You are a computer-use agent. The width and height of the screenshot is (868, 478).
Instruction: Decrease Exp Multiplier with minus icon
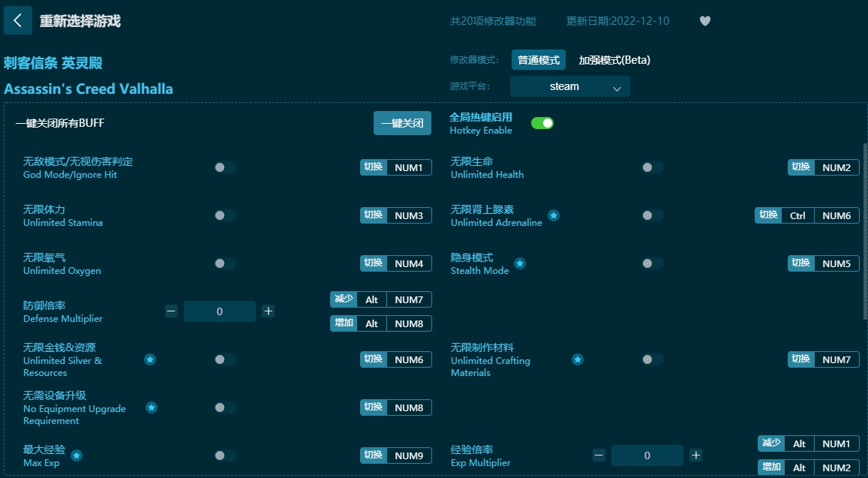pyautogui.click(x=599, y=455)
